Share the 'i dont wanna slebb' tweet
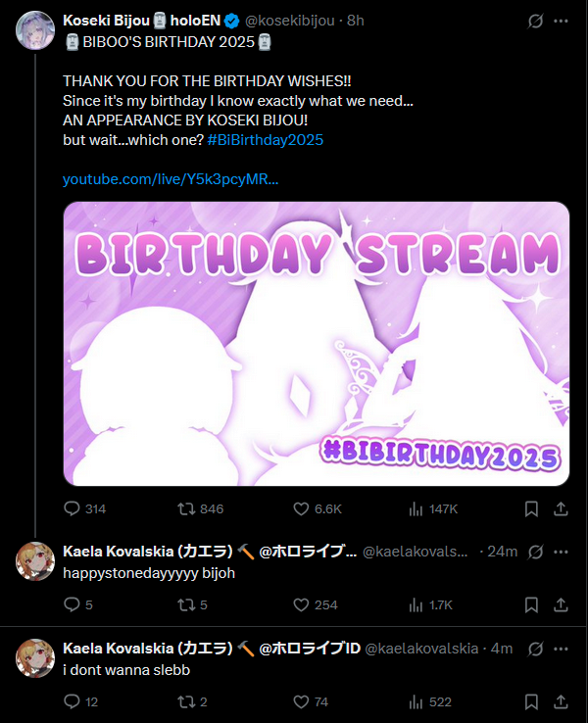 pyautogui.click(x=561, y=701)
